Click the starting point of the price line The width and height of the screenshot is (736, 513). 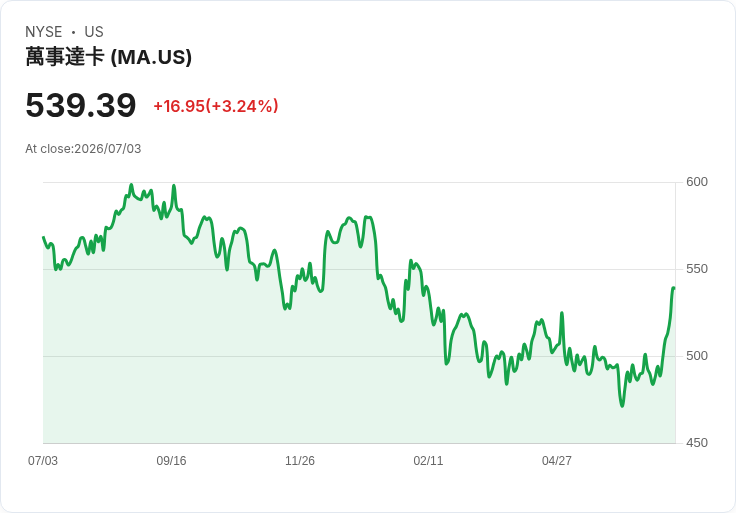point(43,237)
